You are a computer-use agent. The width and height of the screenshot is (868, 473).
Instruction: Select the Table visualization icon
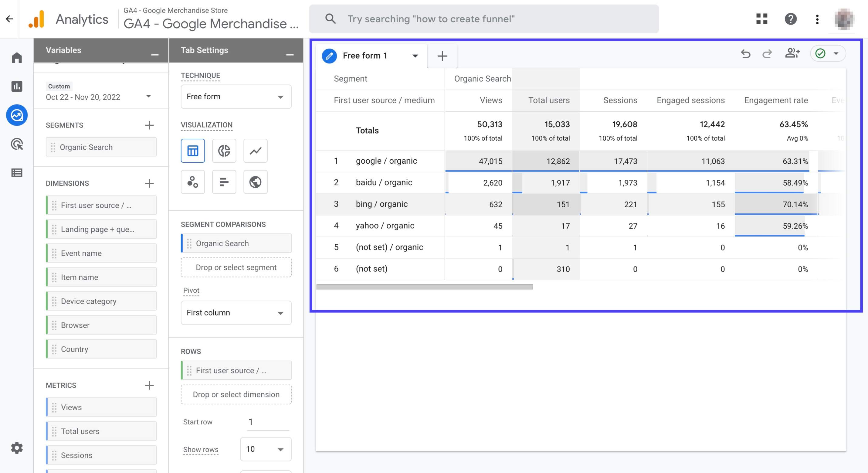point(193,151)
